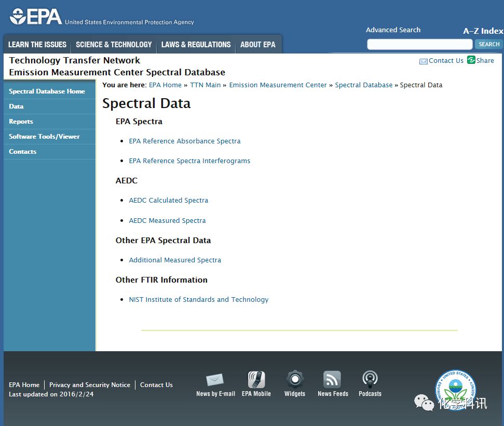Click the EPA logo in header
Screen dimensions: 504x426
click(35, 17)
